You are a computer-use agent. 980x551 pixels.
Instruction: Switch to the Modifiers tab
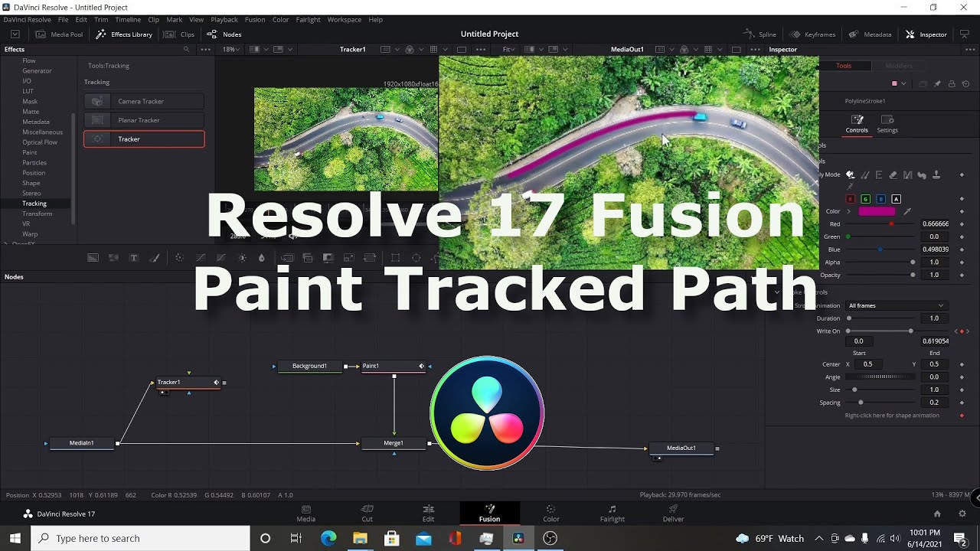(899, 66)
